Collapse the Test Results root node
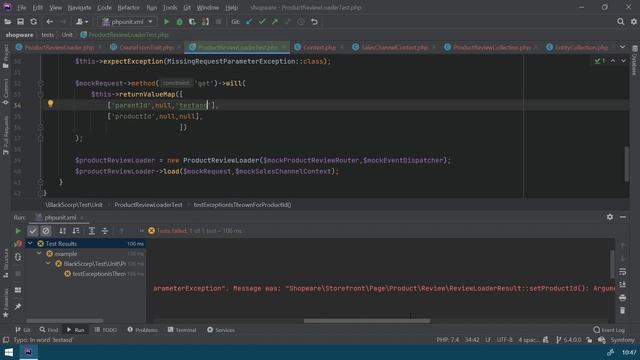 30,244
